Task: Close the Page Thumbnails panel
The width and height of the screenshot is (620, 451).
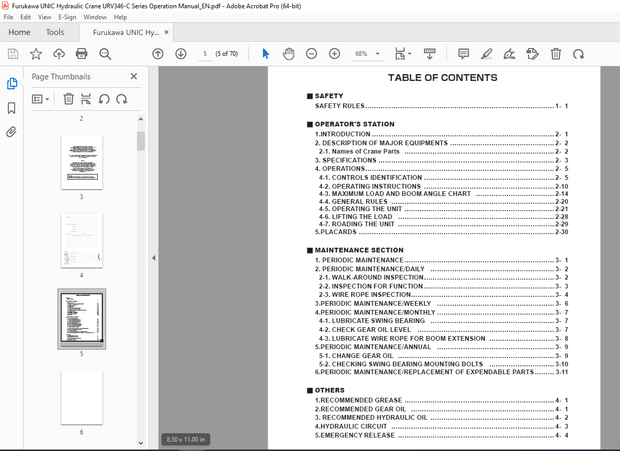Action: coord(134,76)
